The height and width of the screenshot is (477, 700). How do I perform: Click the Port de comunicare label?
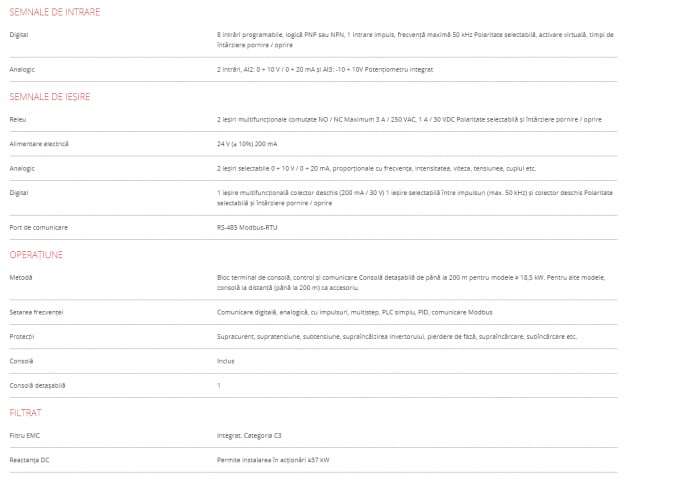38,228
